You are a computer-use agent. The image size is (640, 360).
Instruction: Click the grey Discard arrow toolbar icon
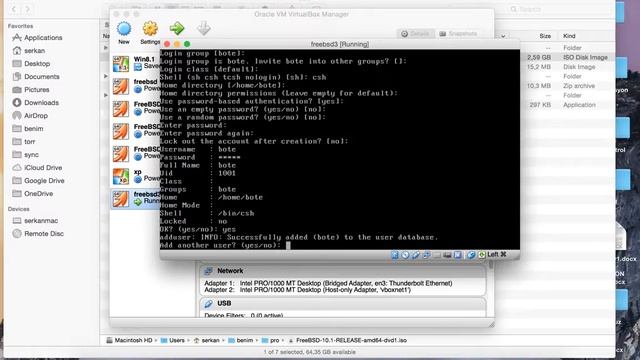(x=203, y=29)
